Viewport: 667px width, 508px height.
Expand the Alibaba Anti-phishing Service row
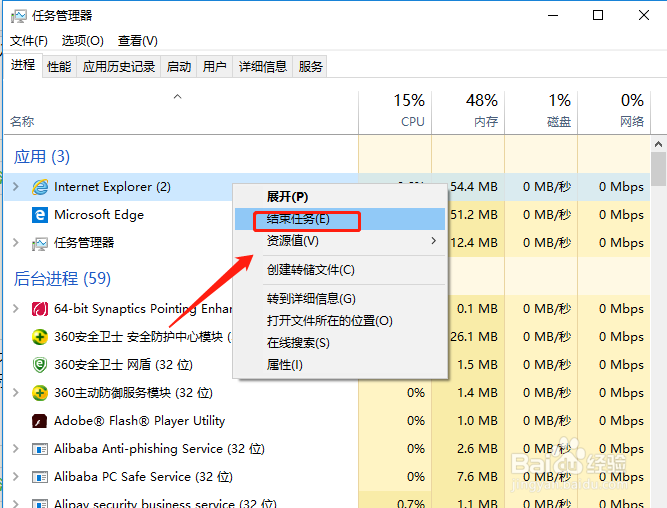pyautogui.click(x=16, y=448)
